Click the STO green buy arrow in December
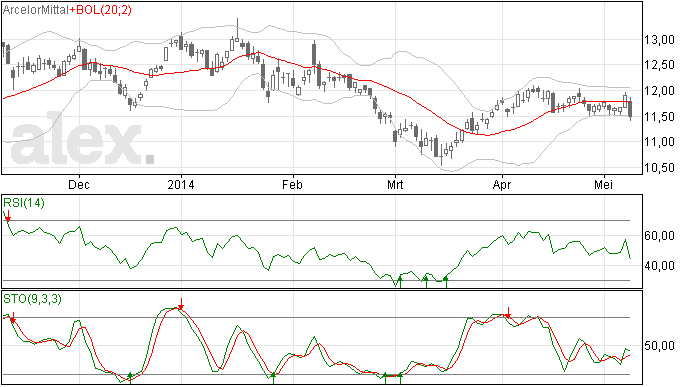Viewport: 690px width, 387px height. pyautogui.click(x=130, y=378)
